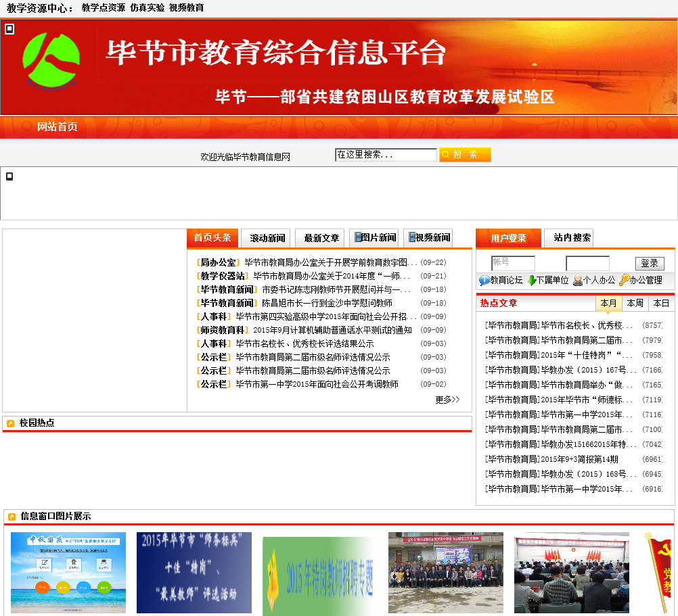Viewport: 678px width, 616px height.
Task: Click the 教育论坛 speech bubble icon
Action: pos(484,281)
